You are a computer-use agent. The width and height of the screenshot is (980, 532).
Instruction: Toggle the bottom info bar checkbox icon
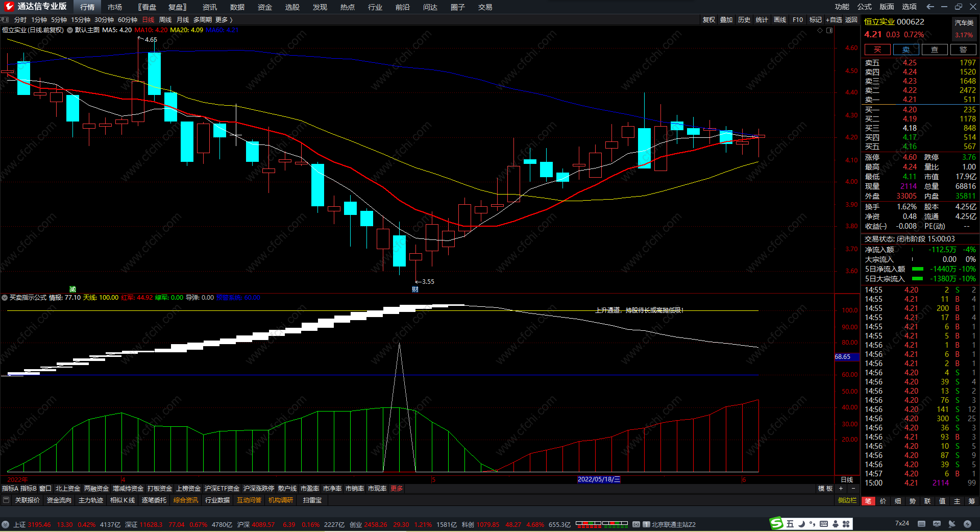click(6, 500)
